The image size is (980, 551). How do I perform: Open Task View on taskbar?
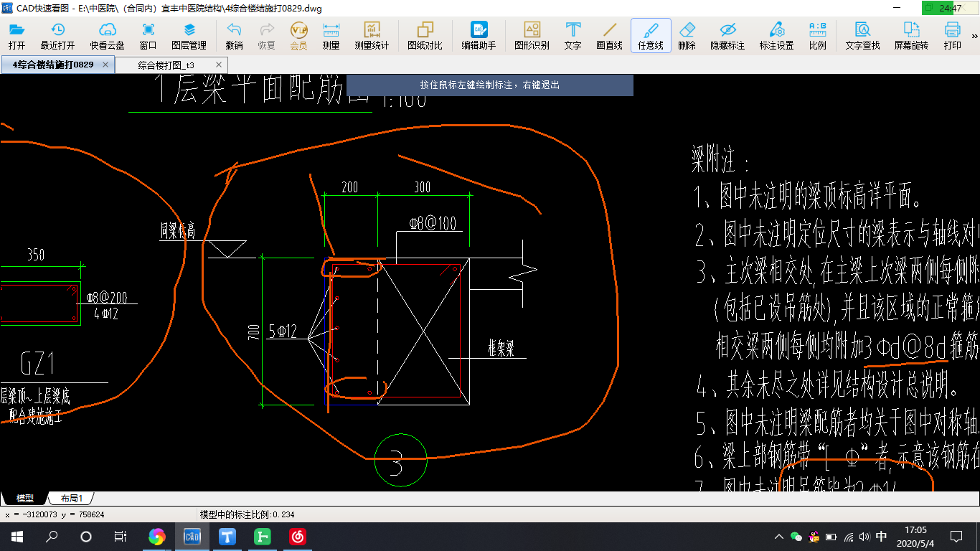click(121, 537)
